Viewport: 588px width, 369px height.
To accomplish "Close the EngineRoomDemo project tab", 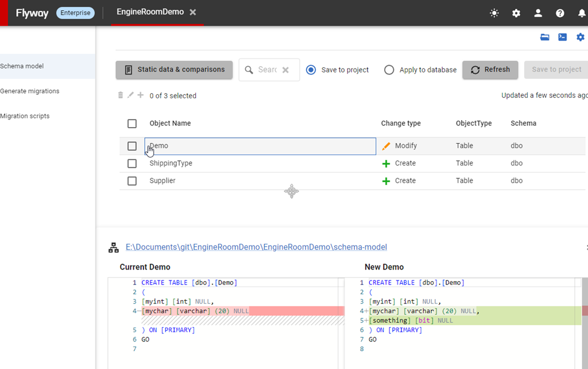I will pyautogui.click(x=193, y=12).
